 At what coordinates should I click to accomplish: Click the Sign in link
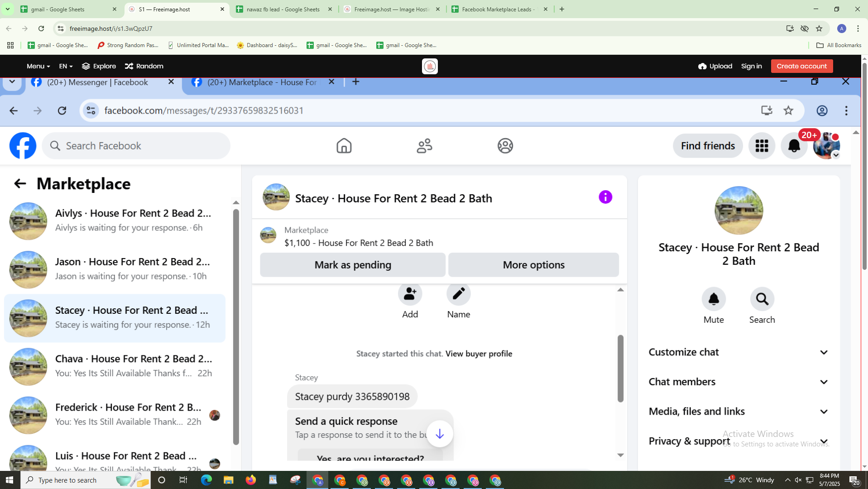(x=751, y=66)
